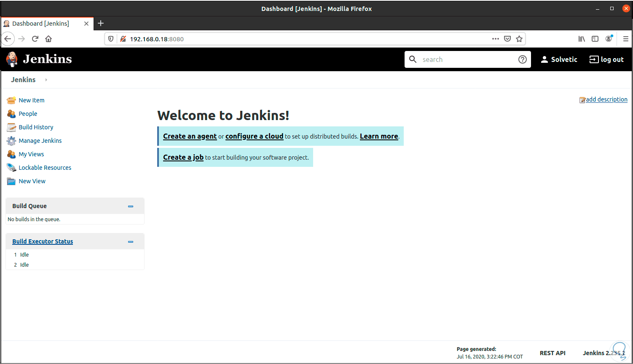Viewport: 633px width, 364px height.
Task: Open the Manage Jenkins link
Action: [x=40, y=141]
